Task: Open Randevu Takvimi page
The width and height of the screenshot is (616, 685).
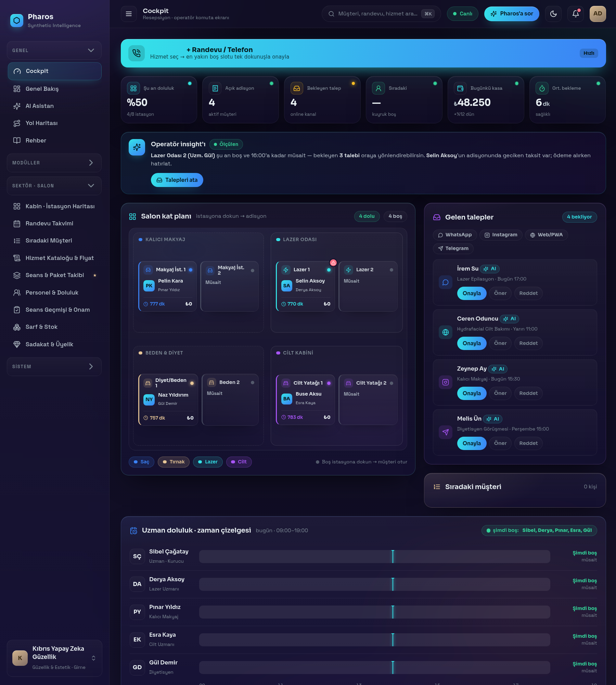Action: point(54,223)
